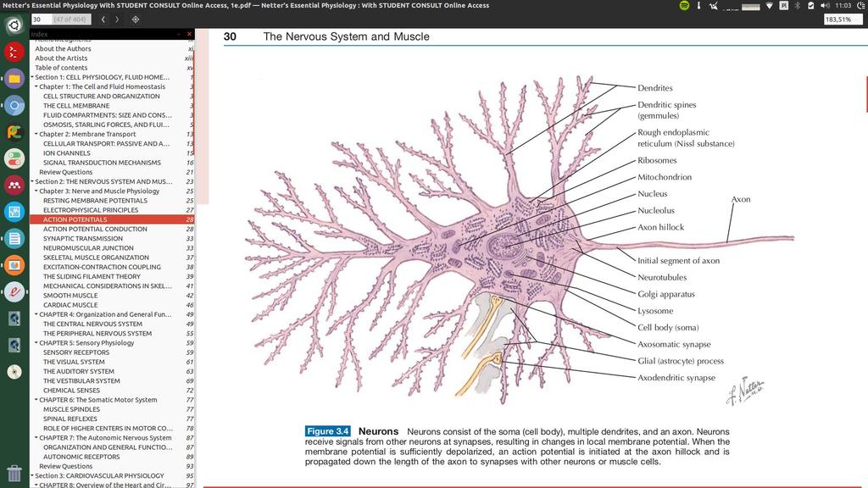Viewport: 868px width, 488px height.
Task: Launch PyCharm from the dock
Action: [x=14, y=131]
